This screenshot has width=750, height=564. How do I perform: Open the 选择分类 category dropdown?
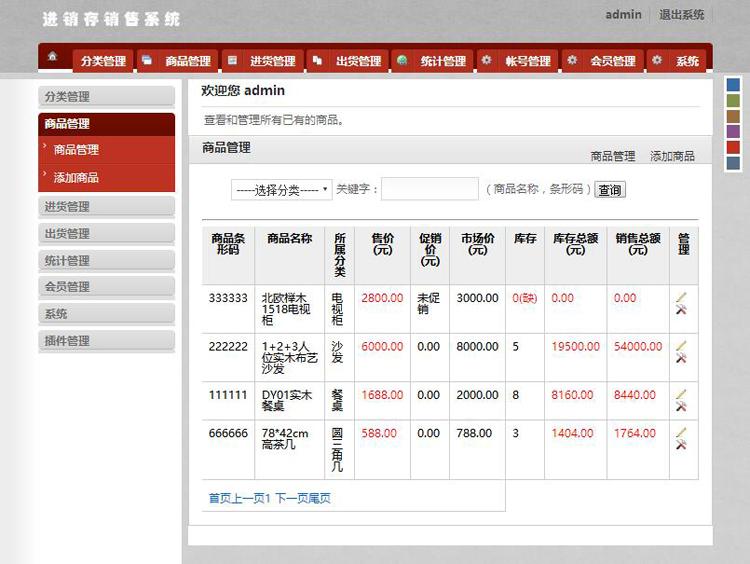click(281, 190)
